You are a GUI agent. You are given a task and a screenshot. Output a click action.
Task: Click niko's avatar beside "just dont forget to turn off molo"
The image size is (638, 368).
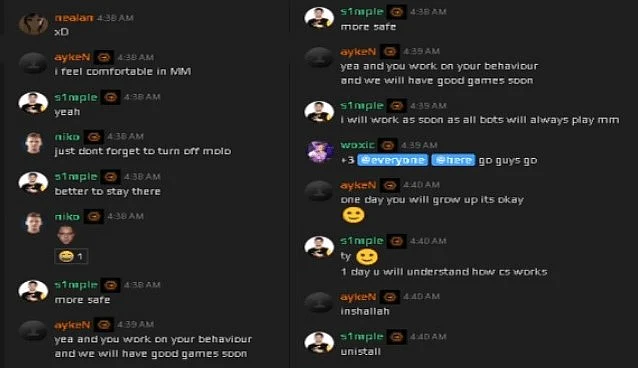[33, 143]
